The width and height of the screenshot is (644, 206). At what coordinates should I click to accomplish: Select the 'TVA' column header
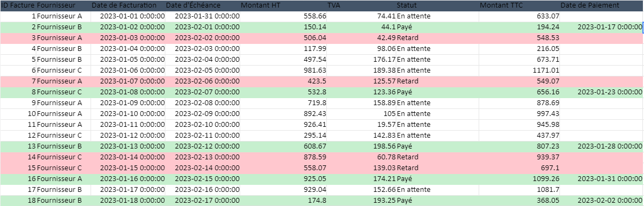tap(362, 6)
